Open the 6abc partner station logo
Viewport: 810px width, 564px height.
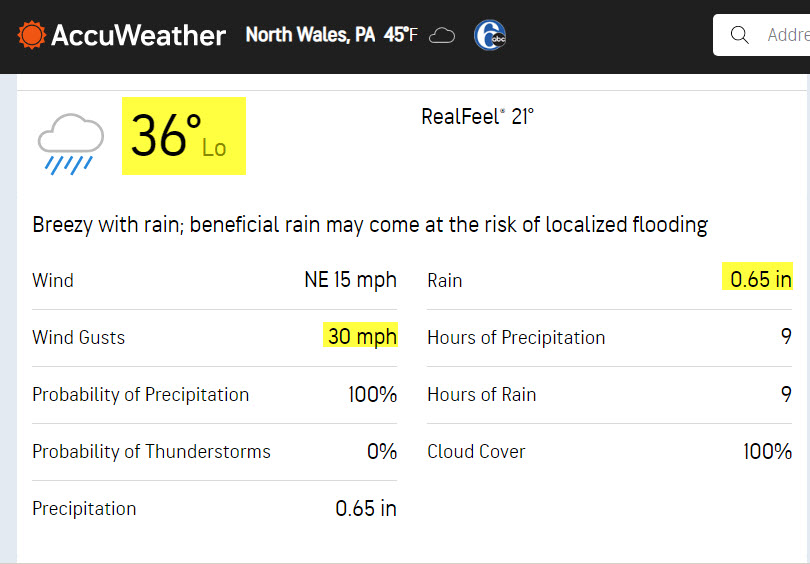(490, 35)
